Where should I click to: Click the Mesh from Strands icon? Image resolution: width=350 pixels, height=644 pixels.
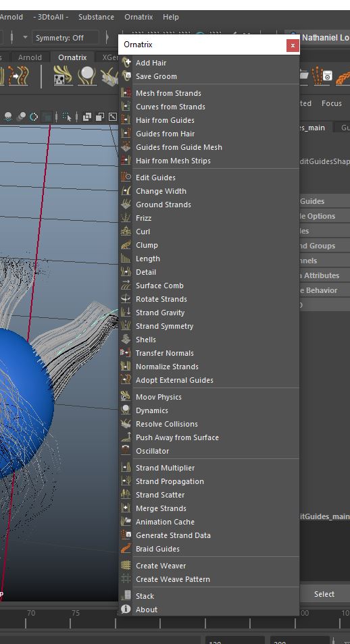(126, 93)
